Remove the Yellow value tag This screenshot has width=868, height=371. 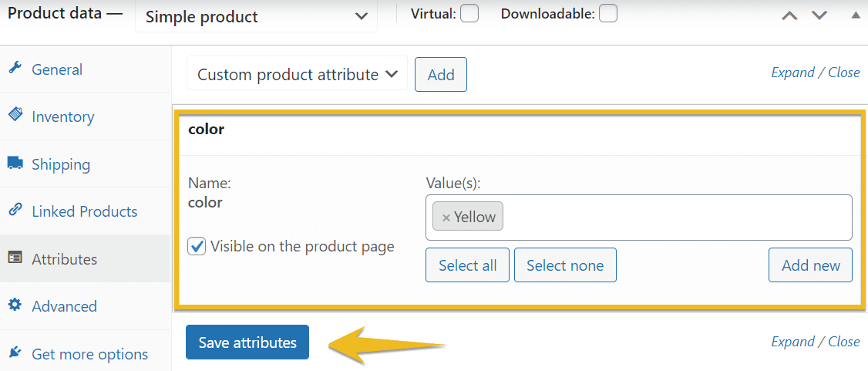pyautogui.click(x=446, y=218)
